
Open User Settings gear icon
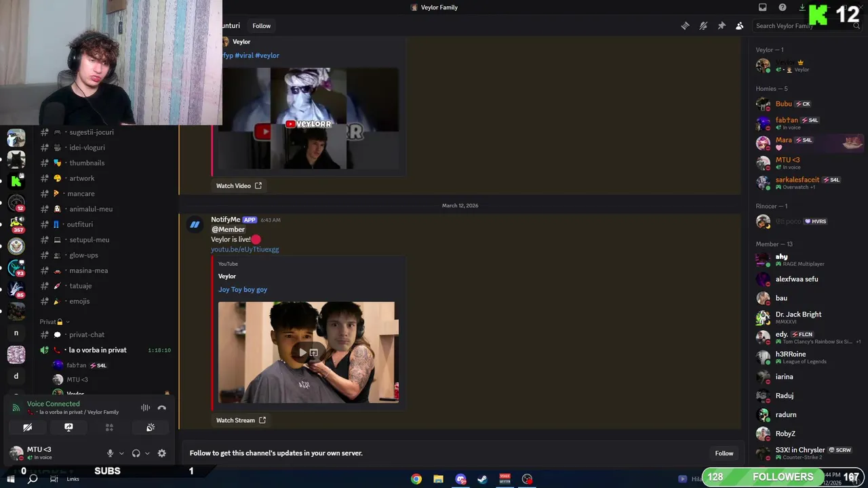point(161,453)
